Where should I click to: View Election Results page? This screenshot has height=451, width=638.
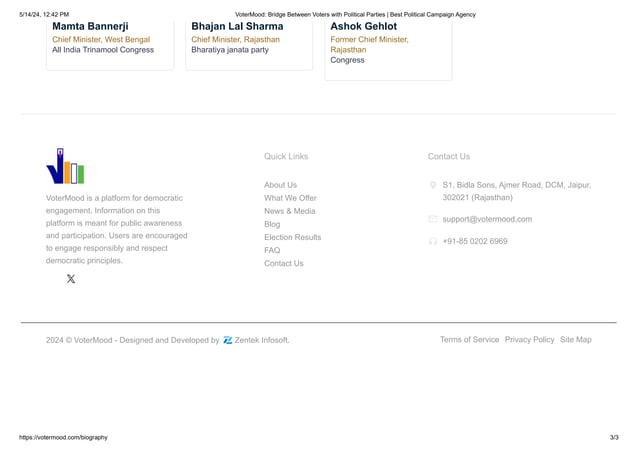coord(293,237)
